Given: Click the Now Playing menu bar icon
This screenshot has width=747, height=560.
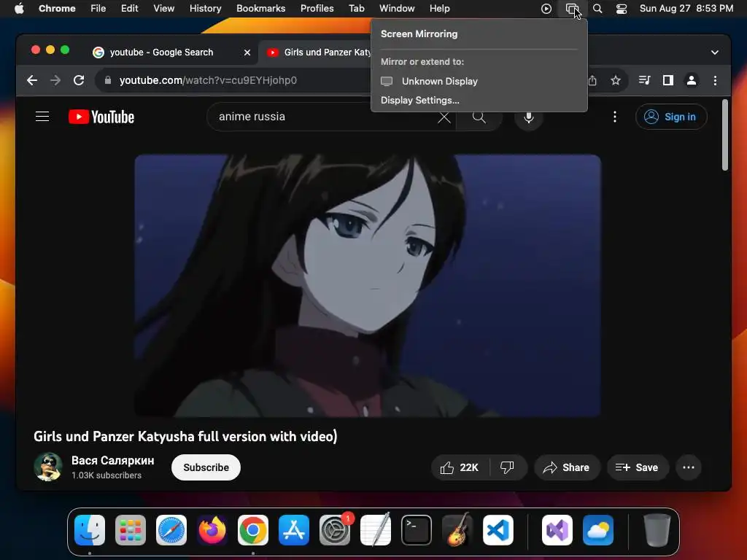Looking at the screenshot, I should click(546, 9).
